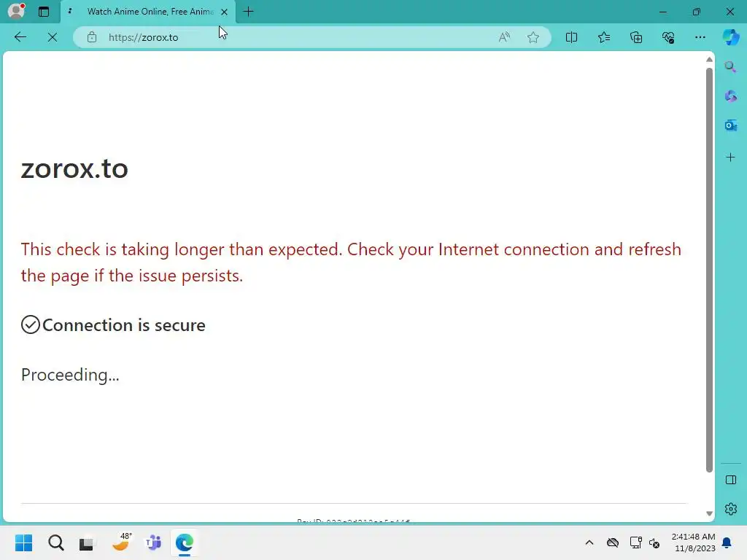Open the muted volume tray icon
This screenshot has height=560, width=747.
pyautogui.click(x=654, y=542)
